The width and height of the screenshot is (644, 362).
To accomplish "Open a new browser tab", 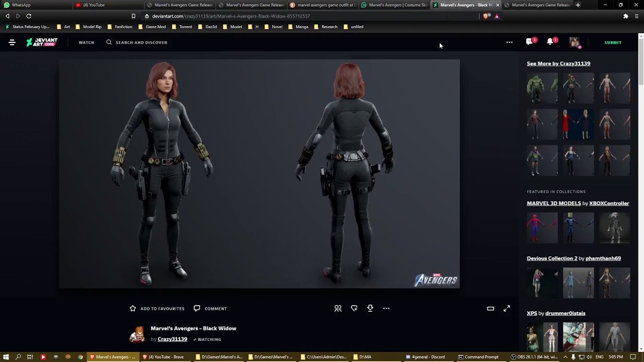I will point(578,5).
